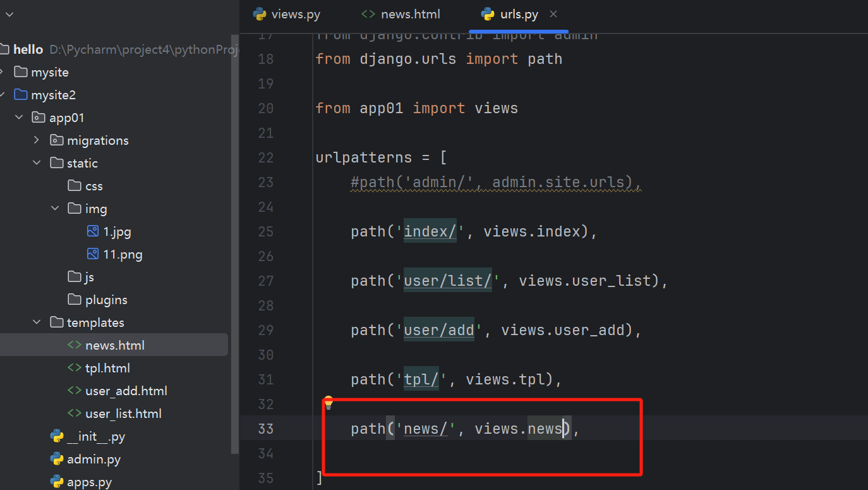Image resolution: width=868 pixels, height=490 pixels.
Task: Click the image file icon beside 11.png
Action: pyautogui.click(x=93, y=254)
